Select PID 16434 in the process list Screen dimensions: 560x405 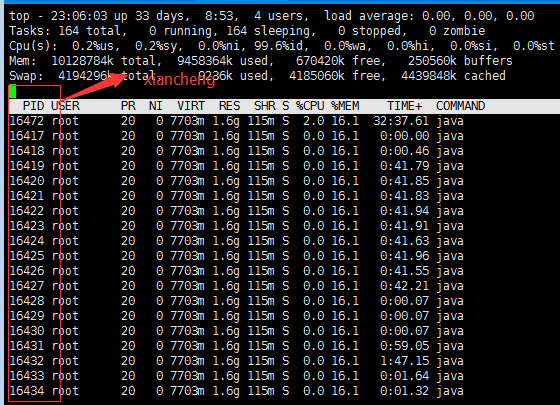(x=27, y=391)
